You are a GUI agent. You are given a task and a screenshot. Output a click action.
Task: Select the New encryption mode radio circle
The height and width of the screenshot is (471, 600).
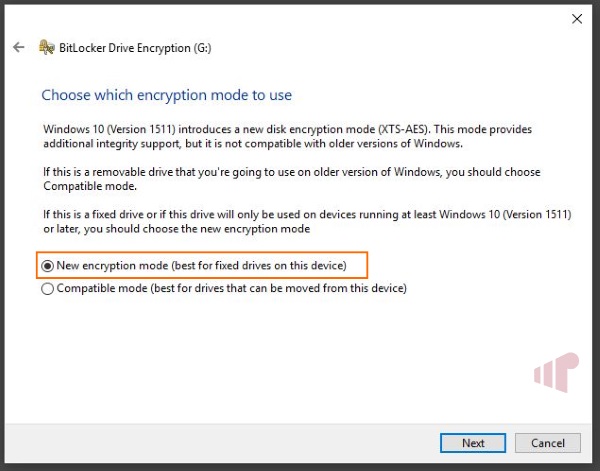[47, 266]
